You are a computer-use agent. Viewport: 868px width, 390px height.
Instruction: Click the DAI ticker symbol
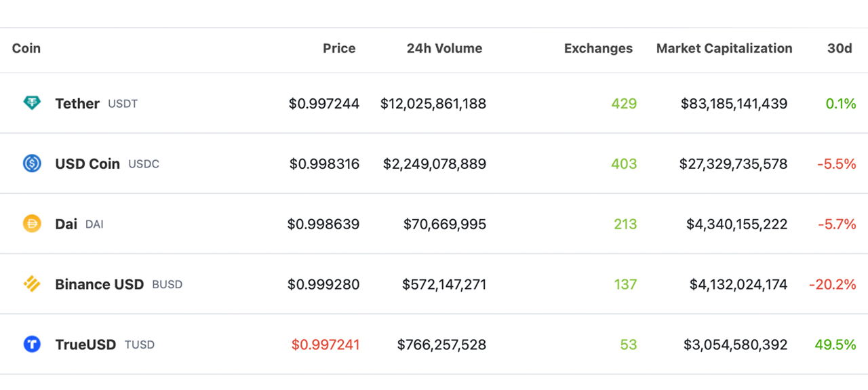(94, 225)
